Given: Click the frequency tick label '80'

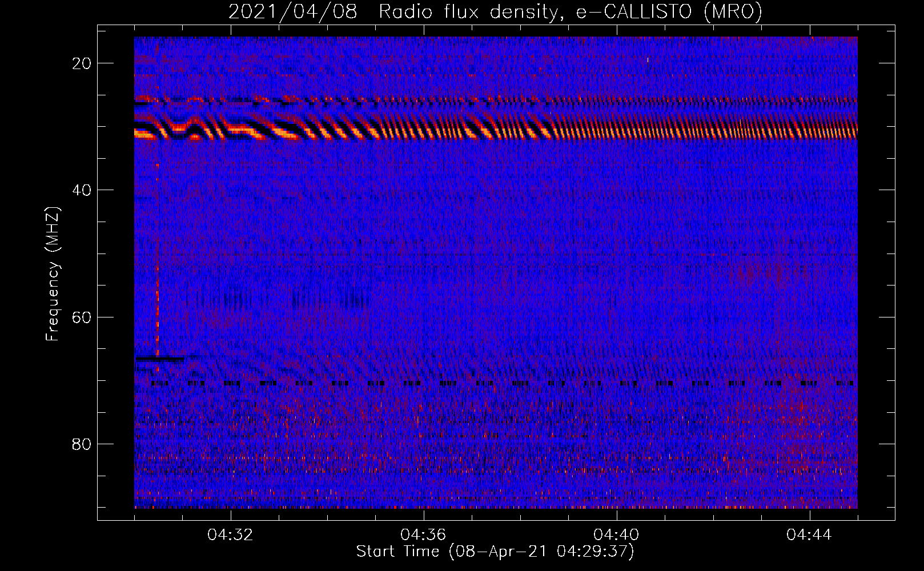Looking at the screenshot, I should (x=82, y=444).
